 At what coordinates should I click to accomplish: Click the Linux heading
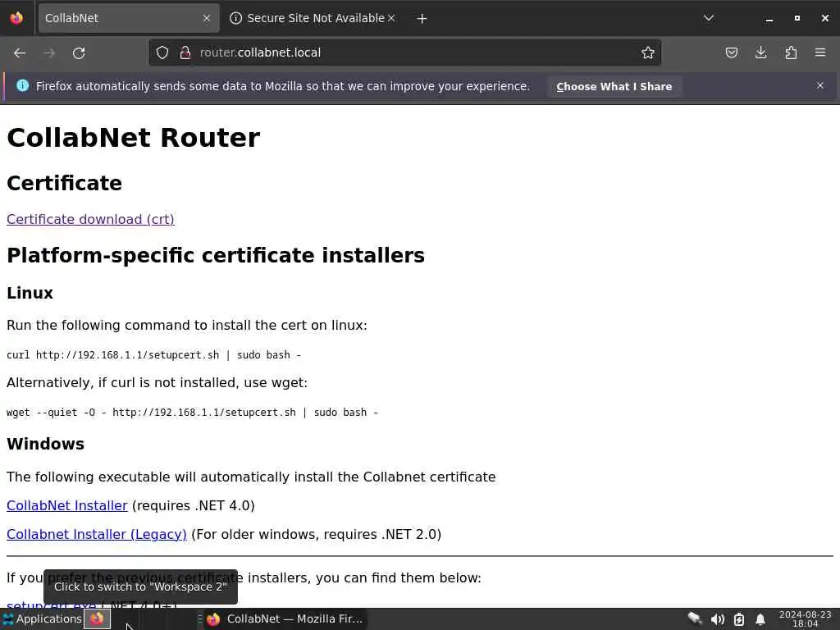click(x=30, y=293)
